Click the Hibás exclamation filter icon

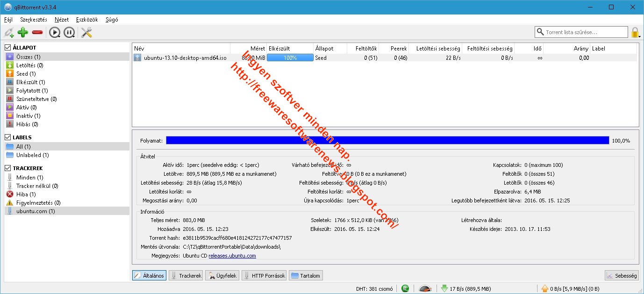(x=10, y=124)
